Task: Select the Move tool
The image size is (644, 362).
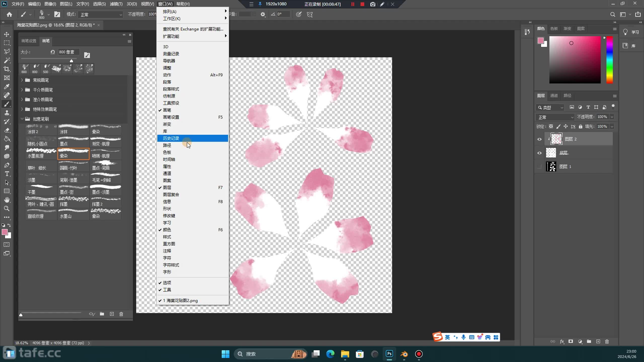Action: (x=7, y=34)
